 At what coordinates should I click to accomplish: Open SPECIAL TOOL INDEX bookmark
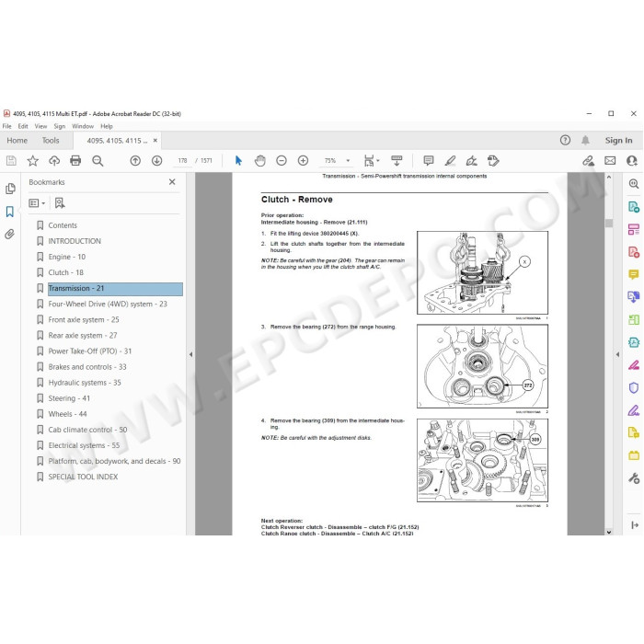[x=83, y=477]
